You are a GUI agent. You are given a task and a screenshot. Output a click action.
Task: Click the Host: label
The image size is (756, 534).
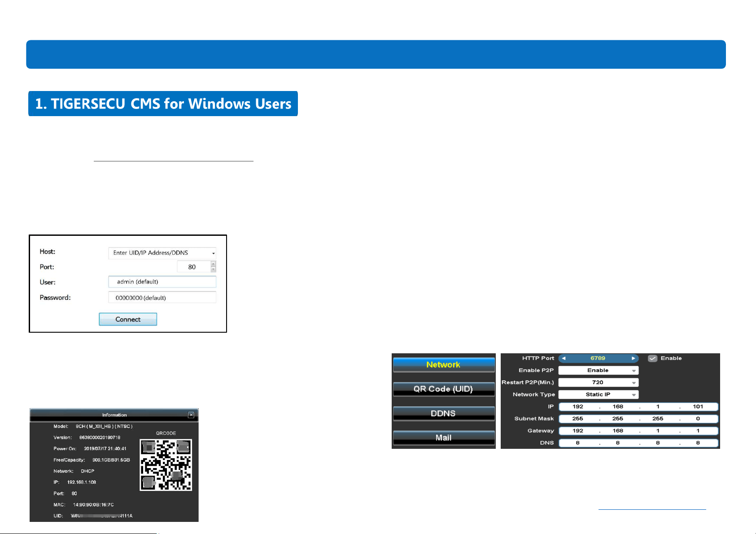point(48,252)
